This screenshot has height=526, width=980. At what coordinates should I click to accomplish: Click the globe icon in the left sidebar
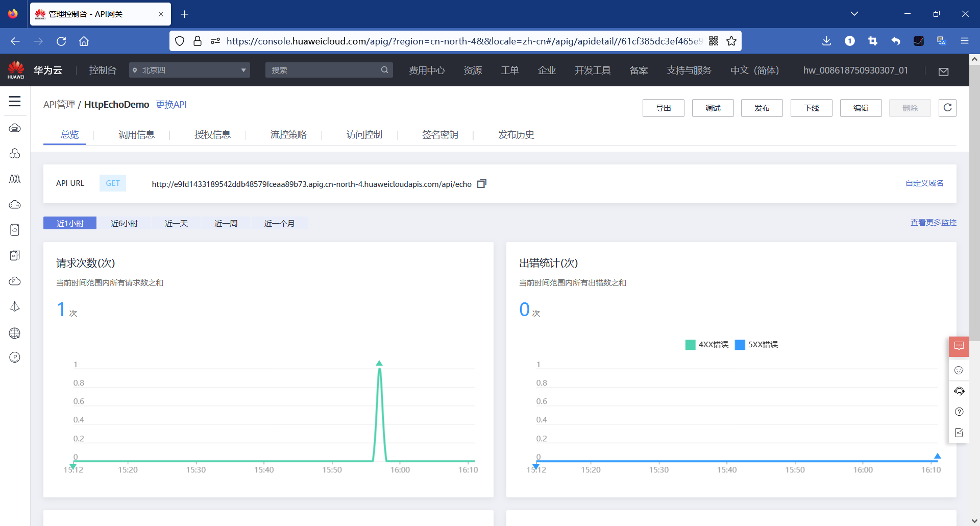(x=15, y=333)
